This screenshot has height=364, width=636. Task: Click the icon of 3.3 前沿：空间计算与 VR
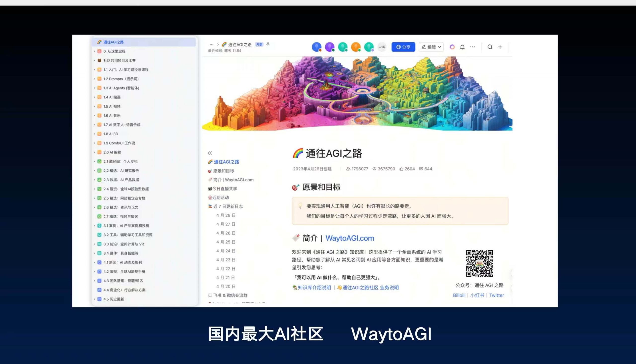(99, 244)
